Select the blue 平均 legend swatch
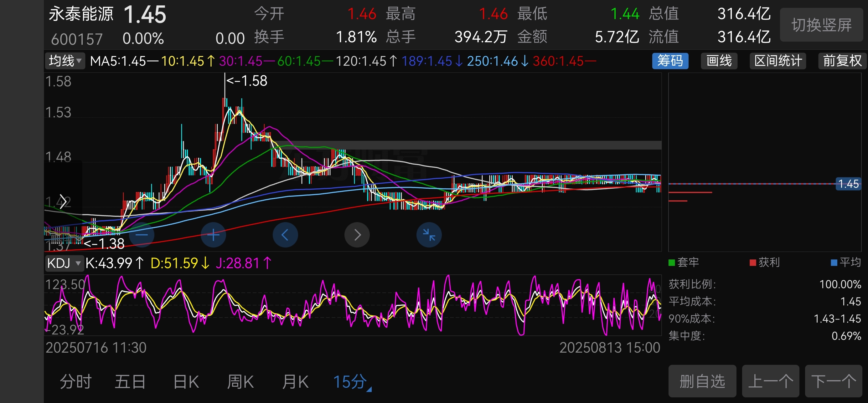This screenshot has height=403, width=868. [834, 263]
